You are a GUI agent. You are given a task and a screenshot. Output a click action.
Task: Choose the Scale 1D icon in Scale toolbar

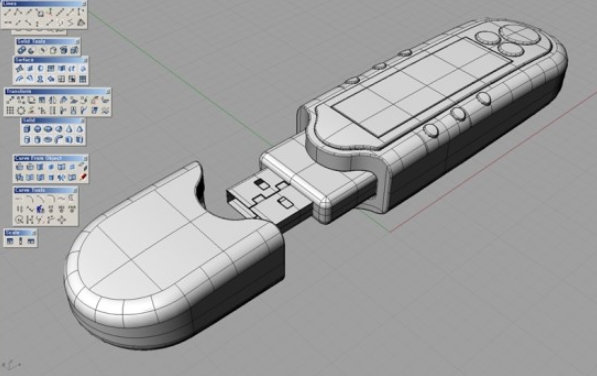pyautogui.click(x=21, y=241)
